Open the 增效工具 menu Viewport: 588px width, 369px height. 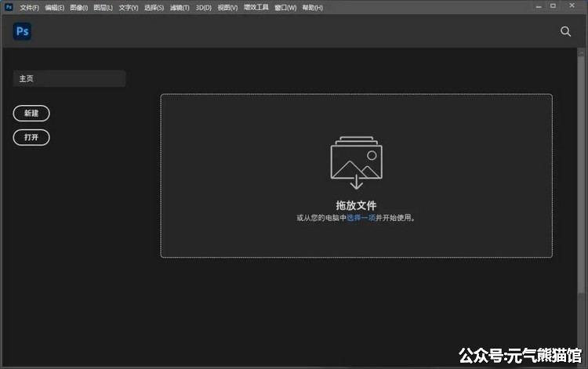point(256,7)
